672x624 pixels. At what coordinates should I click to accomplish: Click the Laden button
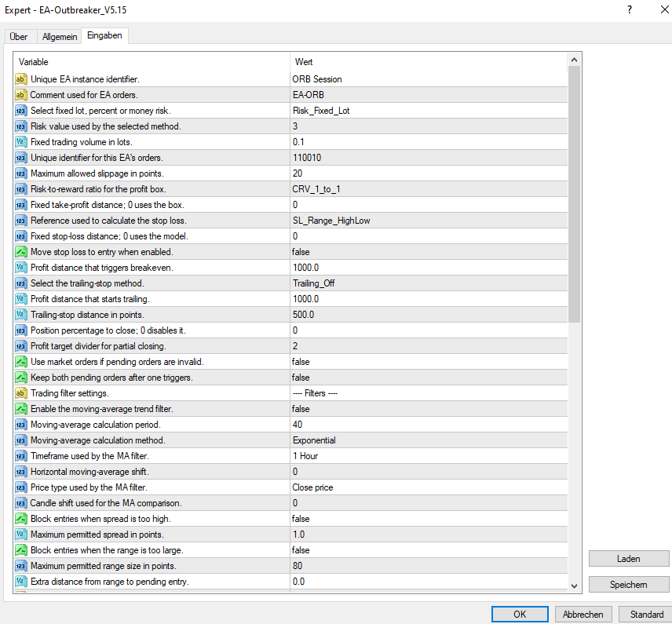coord(629,559)
